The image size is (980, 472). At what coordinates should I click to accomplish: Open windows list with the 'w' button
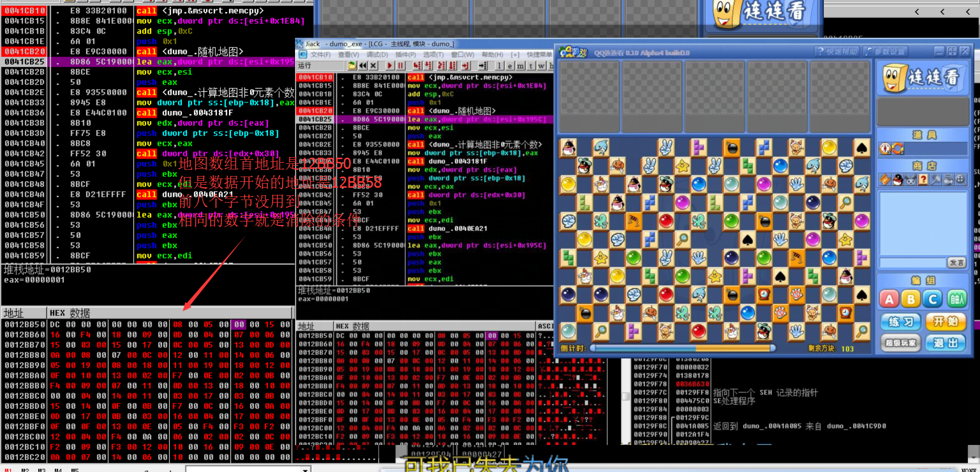[541, 66]
